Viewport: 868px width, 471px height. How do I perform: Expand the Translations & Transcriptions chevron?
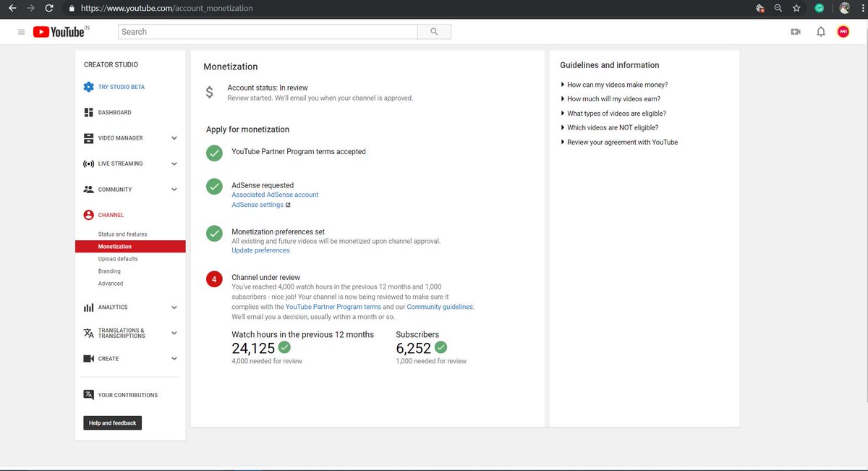tap(174, 333)
